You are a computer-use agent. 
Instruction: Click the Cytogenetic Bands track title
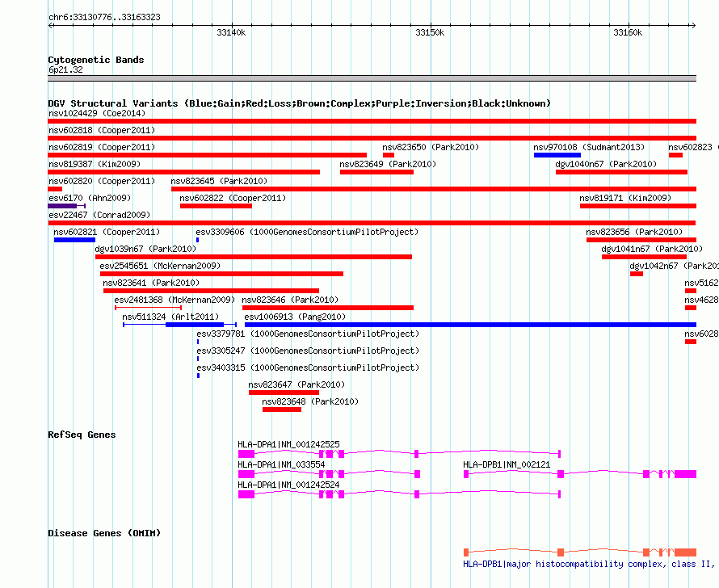(x=96, y=60)
